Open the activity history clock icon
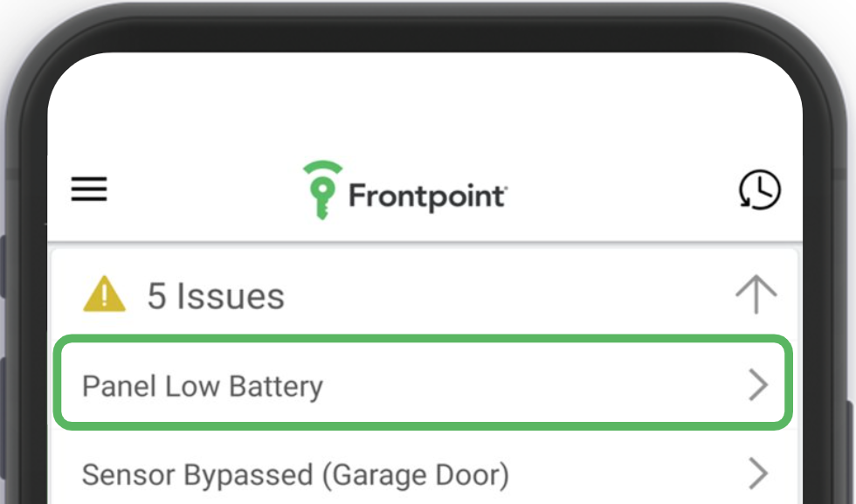 (x=759, y=190)
